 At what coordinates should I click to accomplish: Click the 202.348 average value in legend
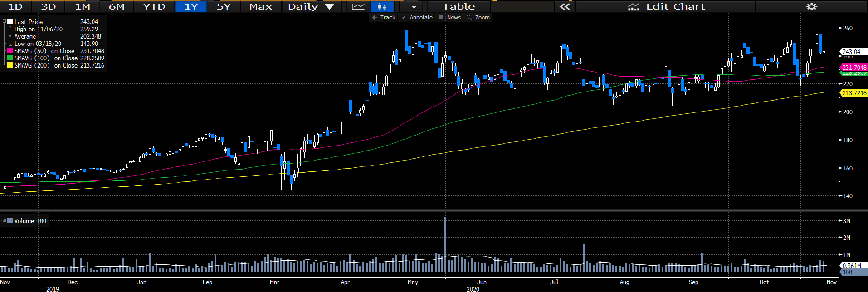point(91,36)
